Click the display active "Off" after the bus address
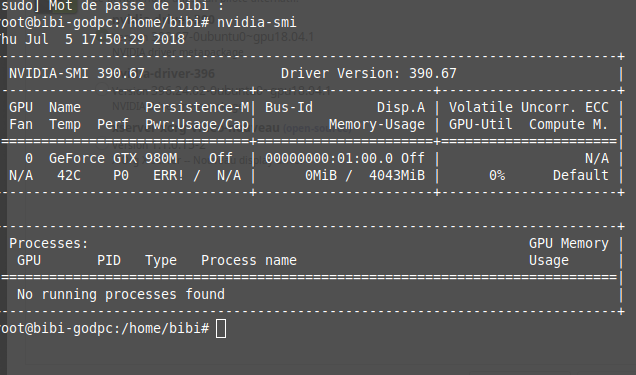 (413, 158)
